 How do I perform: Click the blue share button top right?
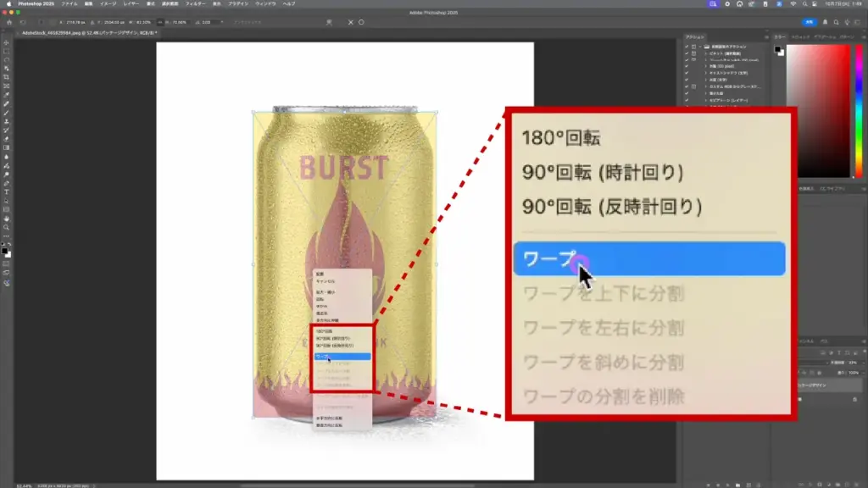coord(810,22)
